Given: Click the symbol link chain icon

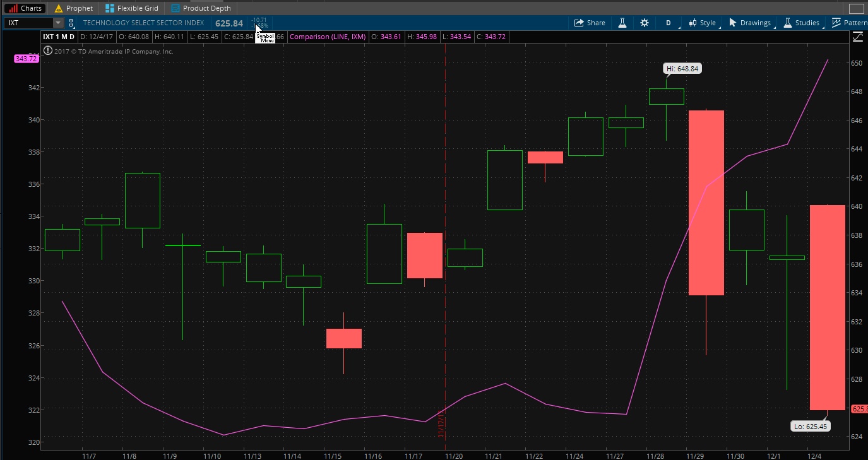Looking at the screenshot, I should point(71,23).
